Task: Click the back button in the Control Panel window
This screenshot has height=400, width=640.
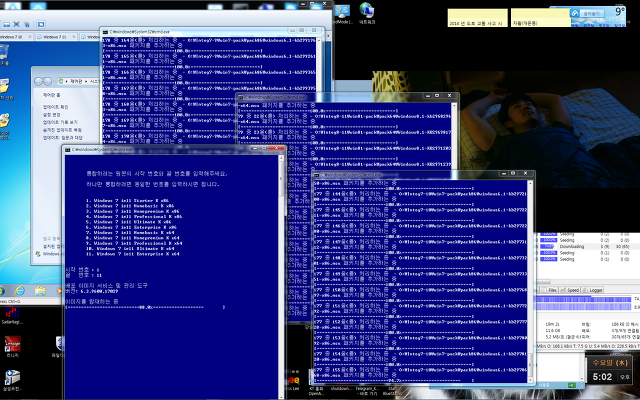Action: tap(39, 82)
